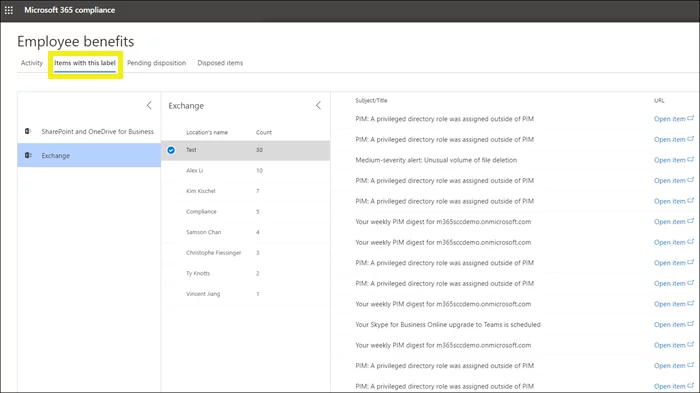
Task: Click the Subject/Title column header
Action: pos(371,100)
